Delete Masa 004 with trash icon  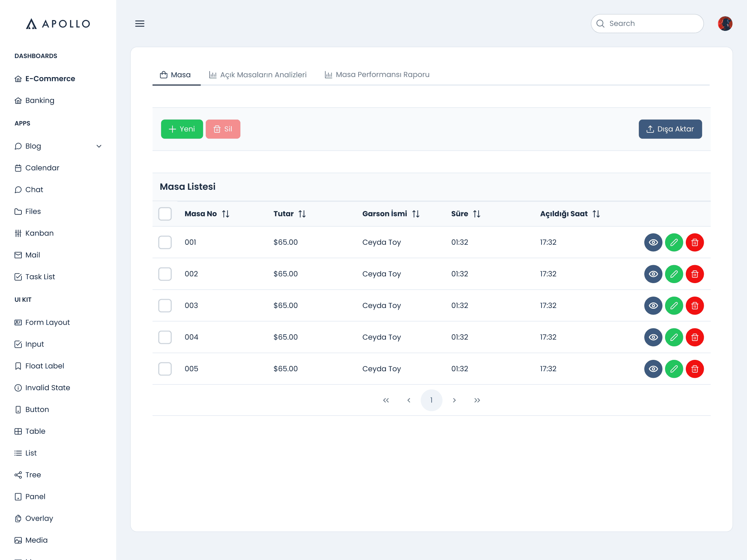[695, 337]
